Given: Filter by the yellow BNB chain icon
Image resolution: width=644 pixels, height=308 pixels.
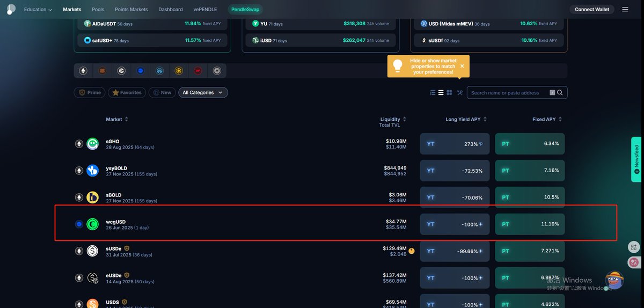Looking at the screenshot, I should coord(179,71).
